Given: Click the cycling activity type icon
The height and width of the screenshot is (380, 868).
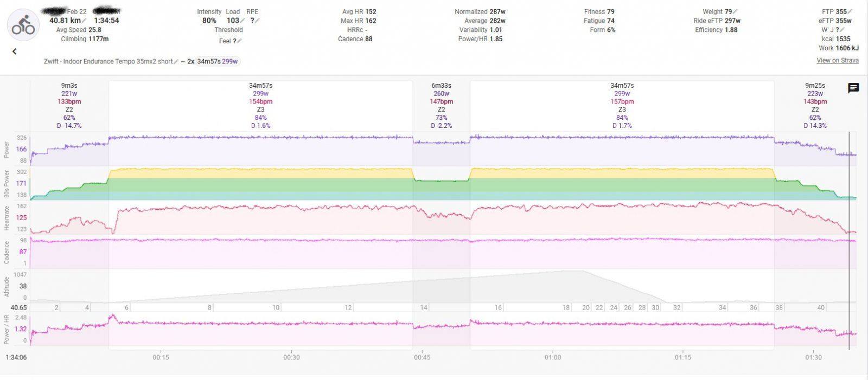Looking at the screenshot, I should coord(23,25).
